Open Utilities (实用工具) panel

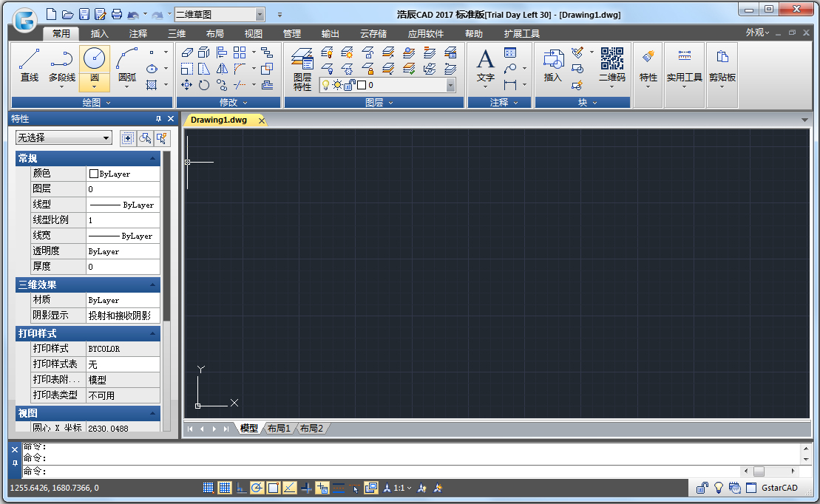point(684,68)
